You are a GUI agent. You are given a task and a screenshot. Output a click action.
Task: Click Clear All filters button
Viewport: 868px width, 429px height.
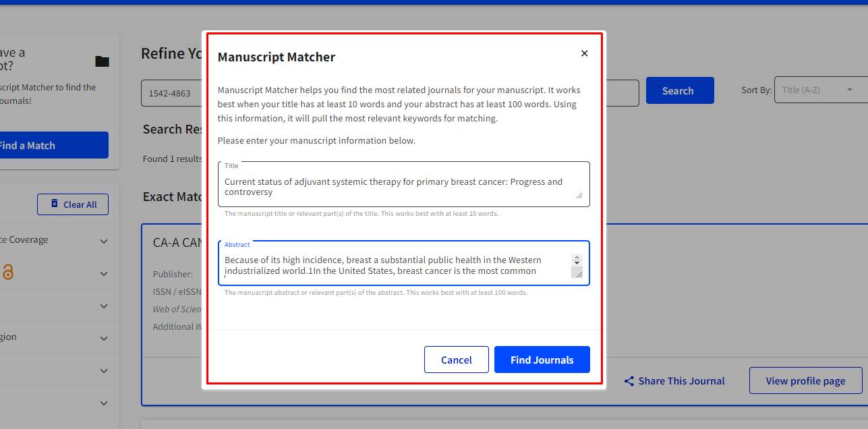73,204
